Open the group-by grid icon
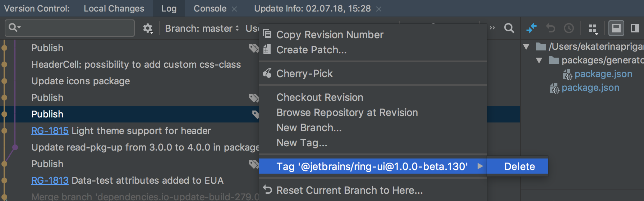 (x=593, y=28)
